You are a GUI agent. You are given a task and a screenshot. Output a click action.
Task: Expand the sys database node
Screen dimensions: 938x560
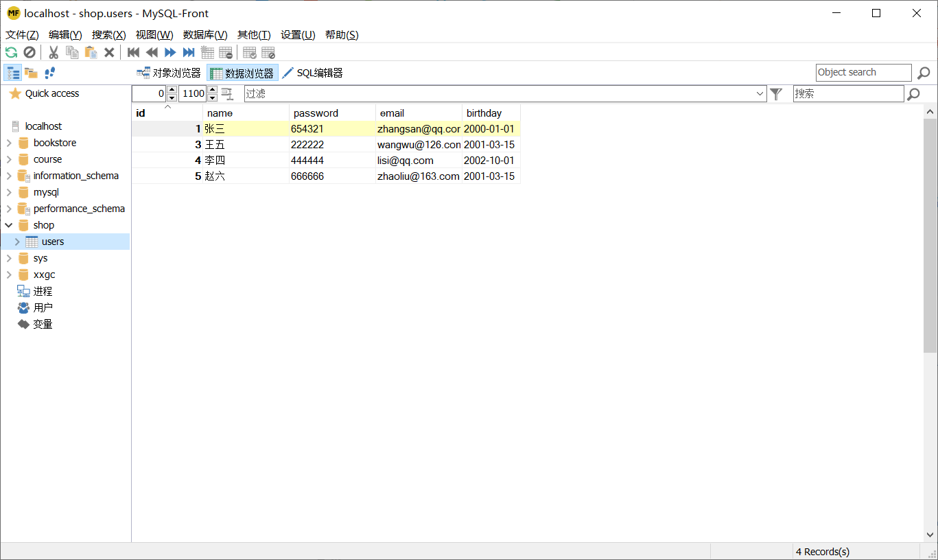click(9, 258)
